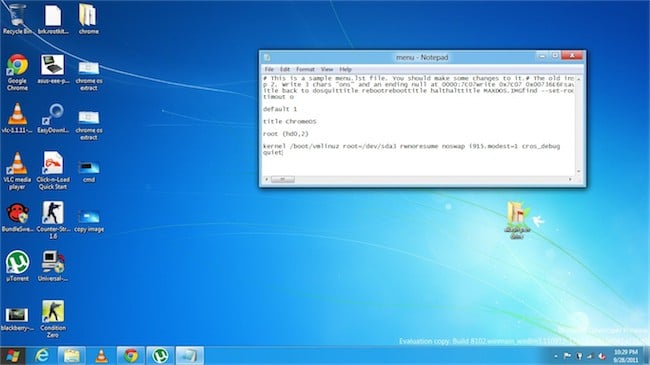Select the vlc-1.1.11 installer icon
Viewport: 650px width, 365px height.
tap(17, 119)
